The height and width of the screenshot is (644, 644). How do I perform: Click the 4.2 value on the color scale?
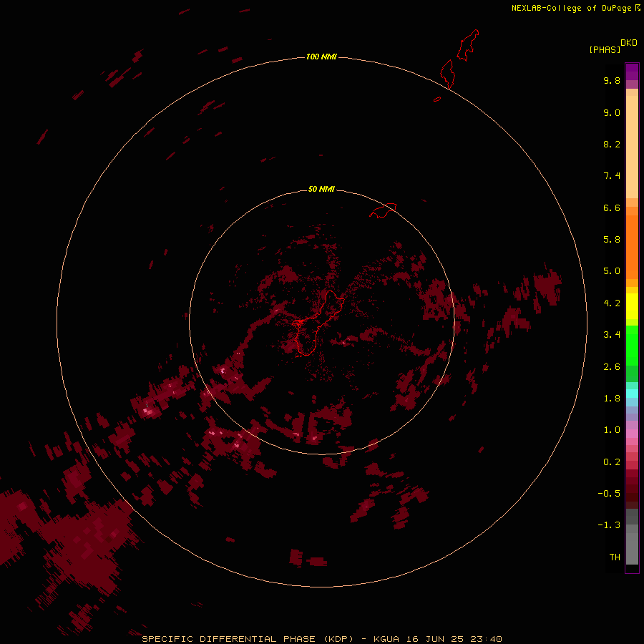pyautogui.click(x=612, y=303)
